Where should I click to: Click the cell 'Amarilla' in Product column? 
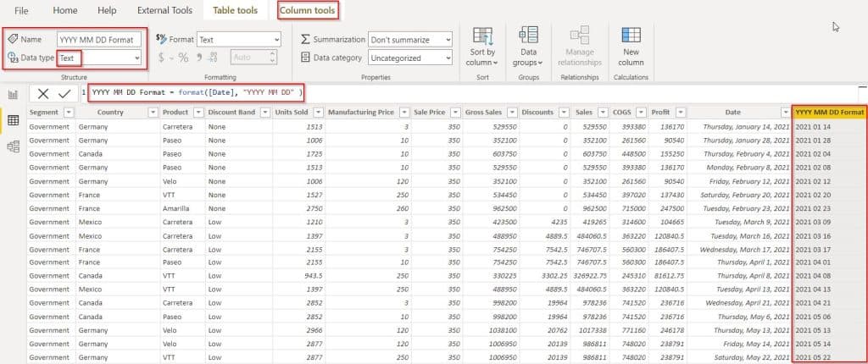tap(183, 208)
